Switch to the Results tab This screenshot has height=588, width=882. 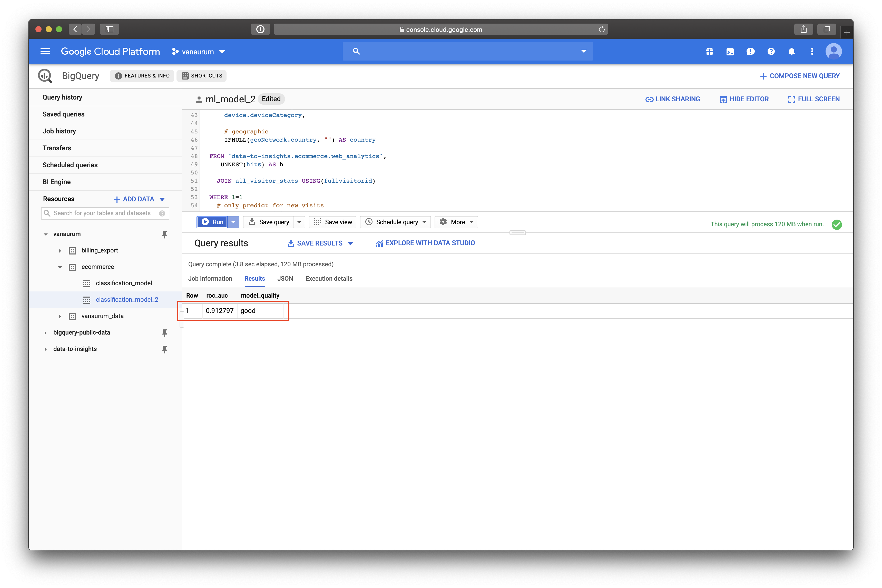255,279
